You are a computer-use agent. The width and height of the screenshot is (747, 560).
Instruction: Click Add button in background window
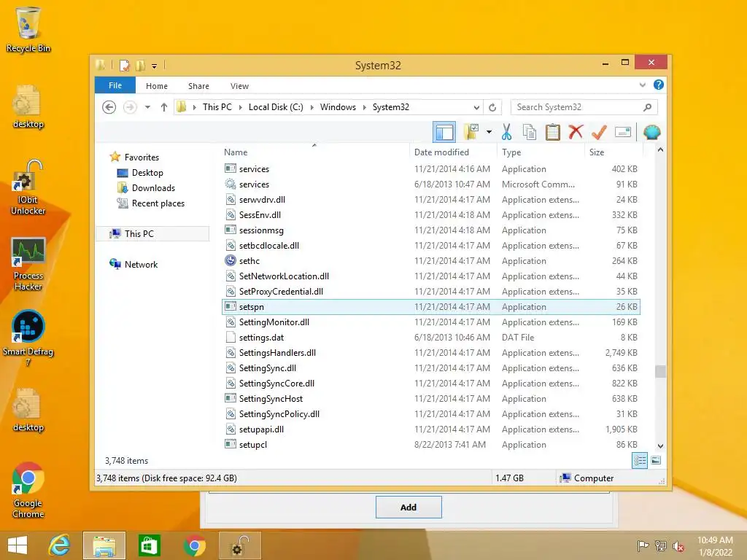point(409,507)
